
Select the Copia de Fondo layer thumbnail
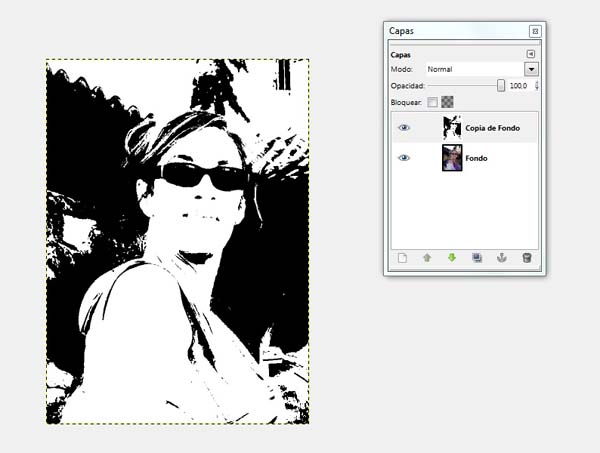(452, 127)
